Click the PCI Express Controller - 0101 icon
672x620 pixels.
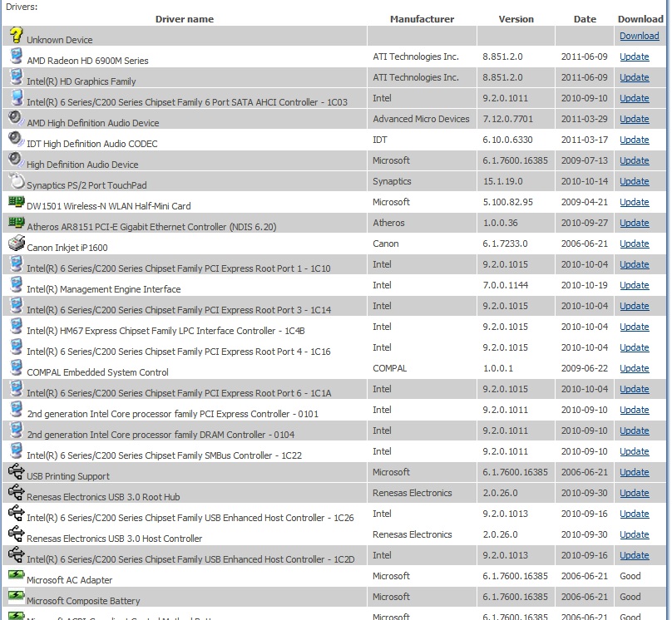tap(17, 410)
